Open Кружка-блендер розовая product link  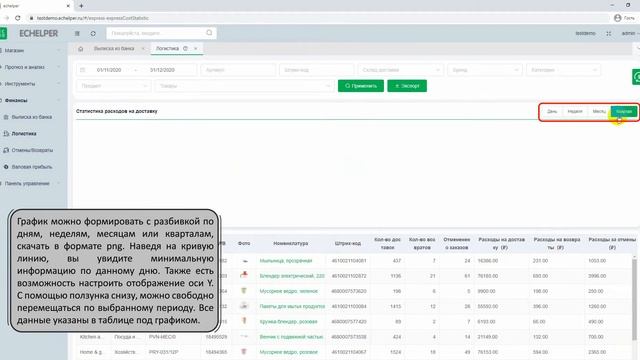[288, 322]
